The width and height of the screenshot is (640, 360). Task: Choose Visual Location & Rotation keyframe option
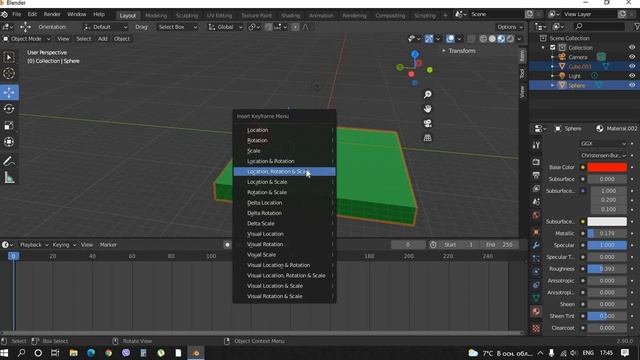click(284, 265)
